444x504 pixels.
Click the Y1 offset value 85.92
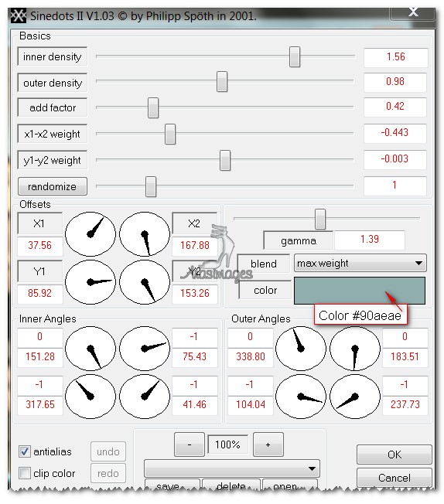(40, 294)
